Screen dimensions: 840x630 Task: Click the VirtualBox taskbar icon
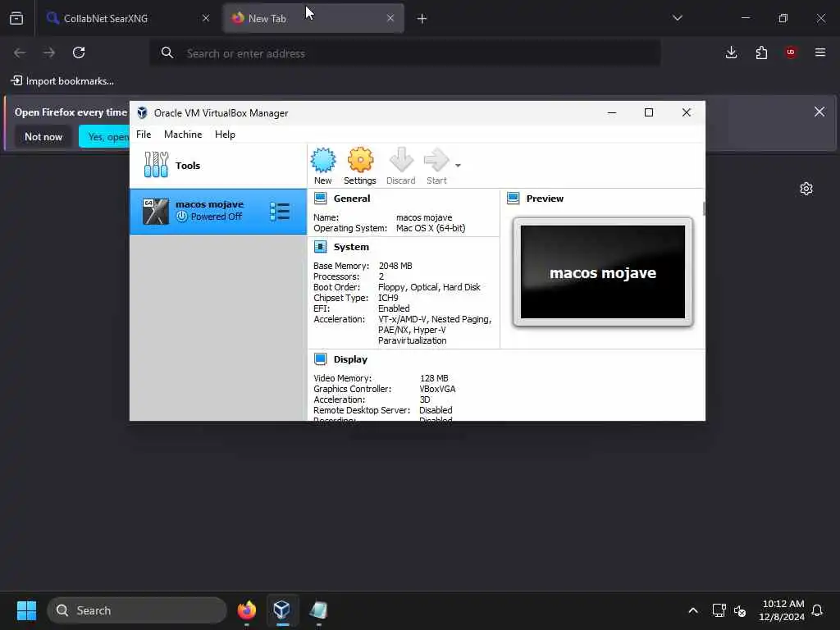tap(282, 610)
